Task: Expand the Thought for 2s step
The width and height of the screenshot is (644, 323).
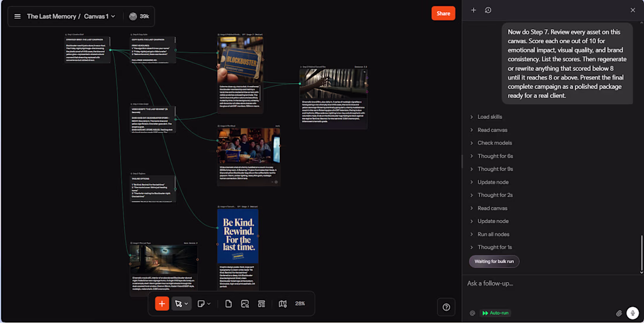Action: [495, 195]
